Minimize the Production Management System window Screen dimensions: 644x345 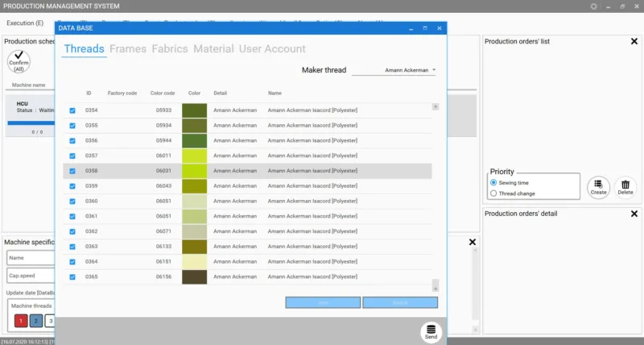click(609, 6)
